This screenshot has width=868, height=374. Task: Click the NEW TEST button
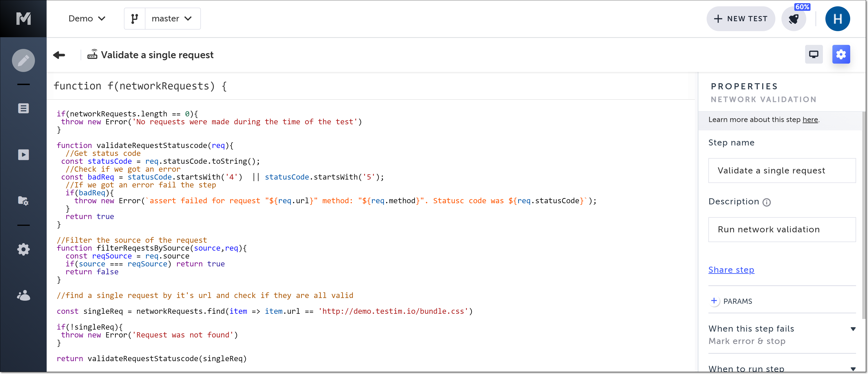(741, 19)
